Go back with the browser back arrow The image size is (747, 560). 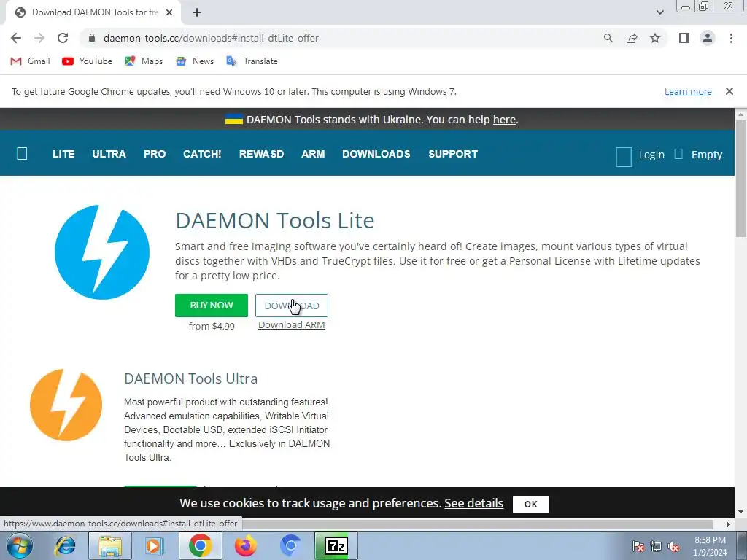[16, 38]
